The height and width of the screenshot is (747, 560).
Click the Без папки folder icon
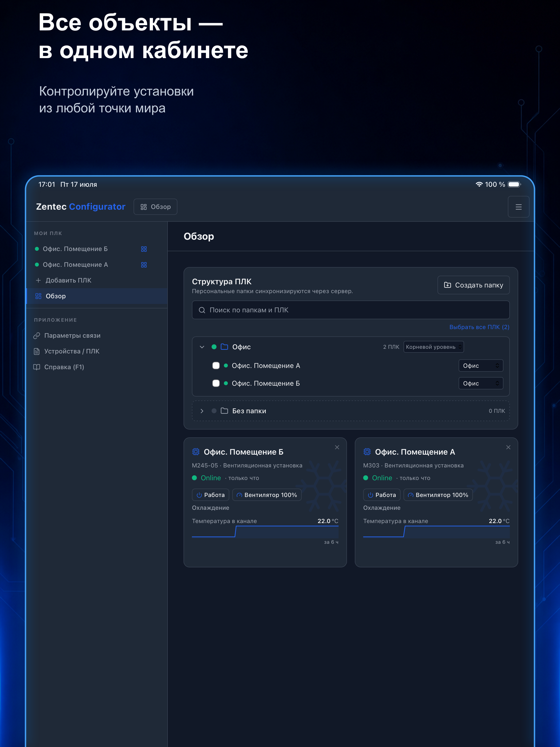tap(224, 411)
